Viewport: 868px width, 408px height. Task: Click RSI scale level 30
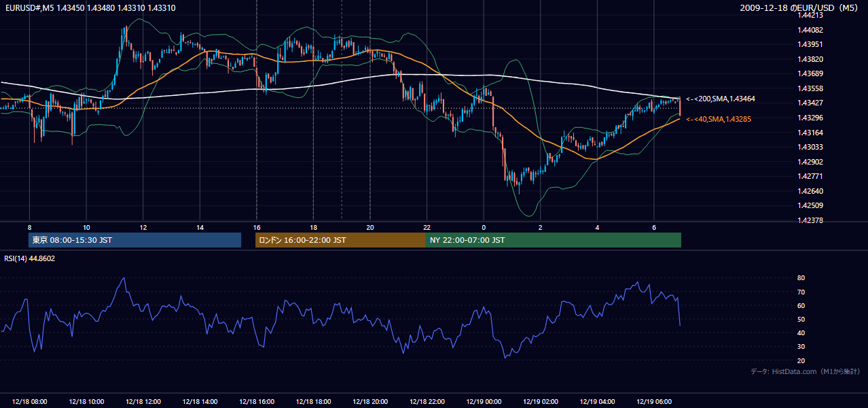click(801, 346)
